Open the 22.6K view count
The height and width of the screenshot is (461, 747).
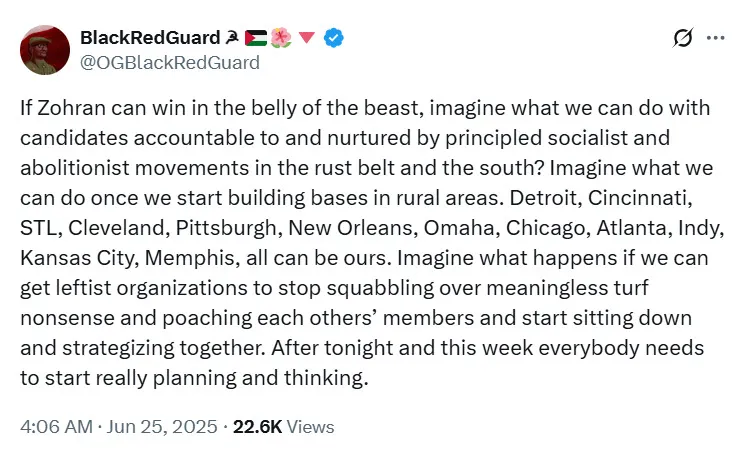point(257,426)
